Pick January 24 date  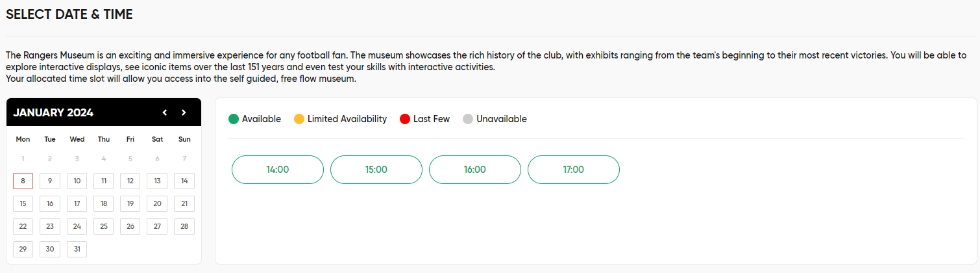pos(77,226)
